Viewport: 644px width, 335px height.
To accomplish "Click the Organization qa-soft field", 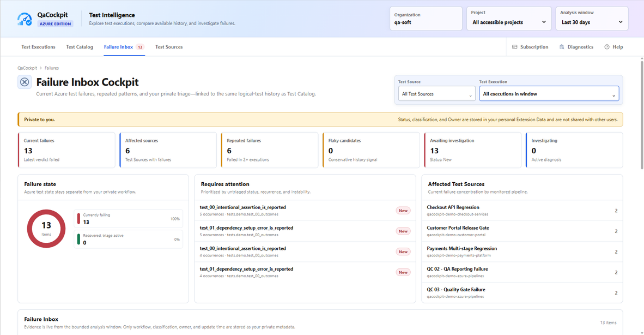I will [x=426, y=19].
